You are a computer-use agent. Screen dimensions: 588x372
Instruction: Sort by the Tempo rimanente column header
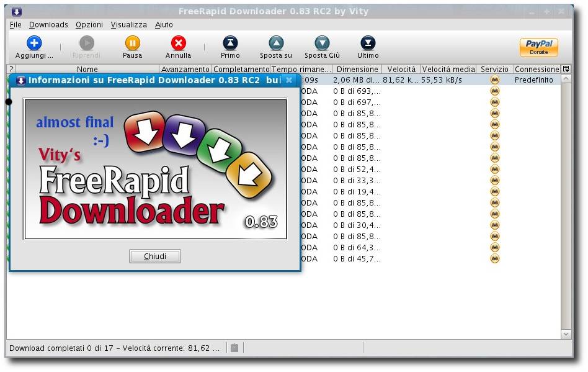301,69
